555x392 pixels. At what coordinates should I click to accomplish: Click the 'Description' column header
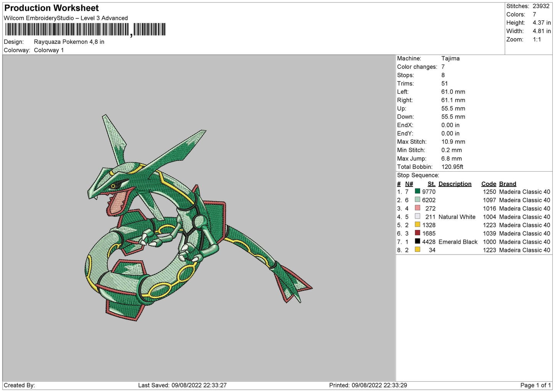coord(455,184)
